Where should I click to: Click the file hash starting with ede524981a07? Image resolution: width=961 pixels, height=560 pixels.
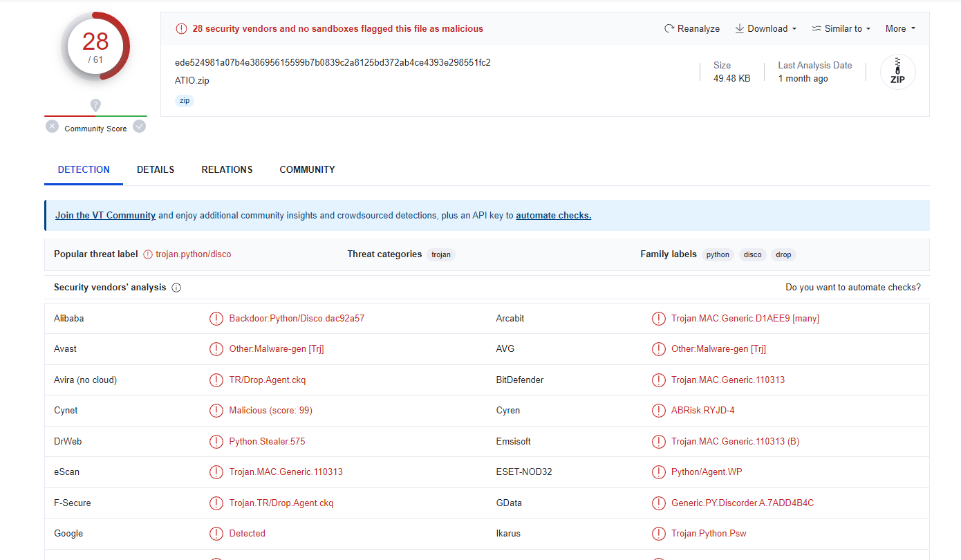click(x=333, y=62)
